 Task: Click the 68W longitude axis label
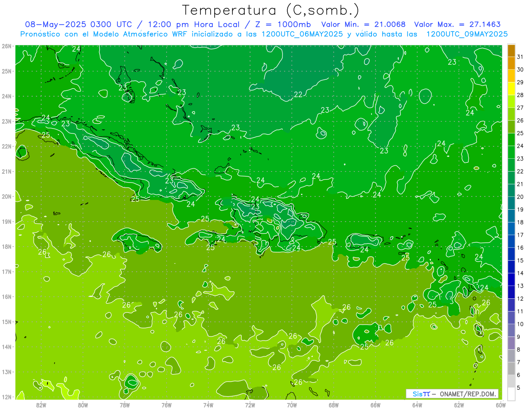click(x=334, y=405)
